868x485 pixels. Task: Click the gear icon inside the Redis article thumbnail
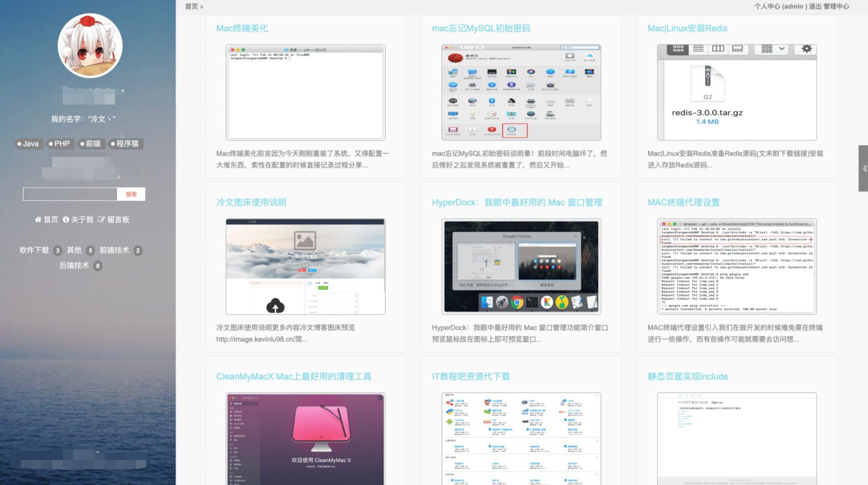806,49
